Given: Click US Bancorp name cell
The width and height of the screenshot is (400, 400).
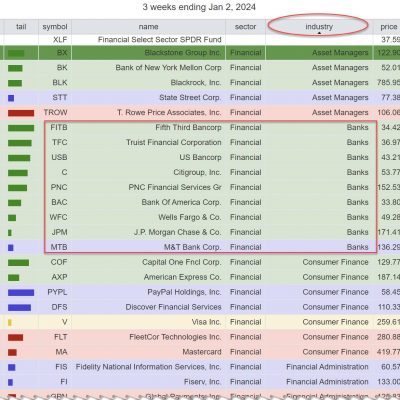Looking at the screenshot, I should pyautogui.click(x=200, y=157).
